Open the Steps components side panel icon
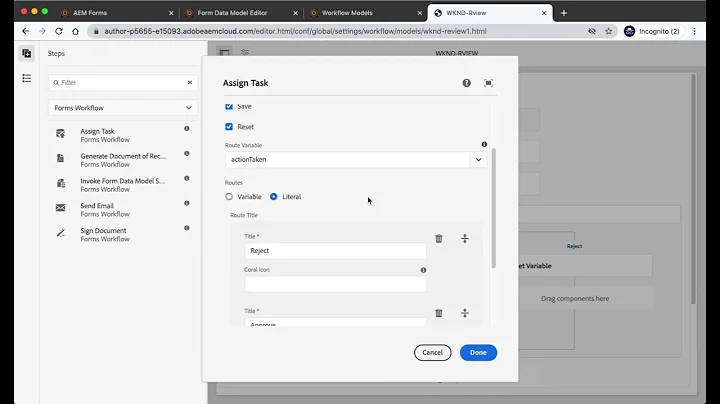 tap(27, 53)
